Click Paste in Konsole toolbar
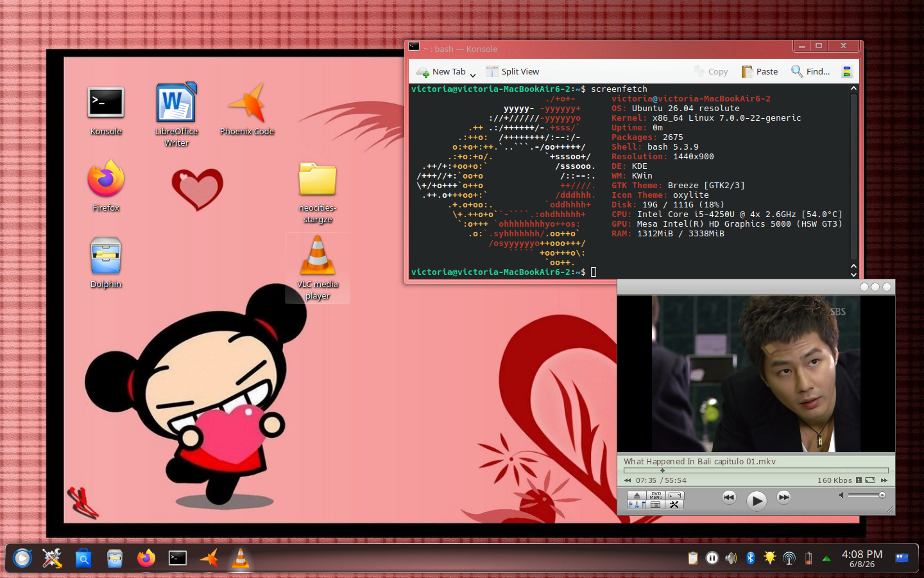The width and height of the screenshot is (924, 578). click(760, 71)
